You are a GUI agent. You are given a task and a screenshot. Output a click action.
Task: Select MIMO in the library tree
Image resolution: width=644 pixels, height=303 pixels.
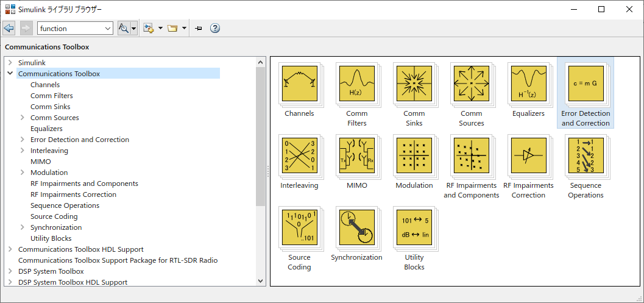[41, 162]
